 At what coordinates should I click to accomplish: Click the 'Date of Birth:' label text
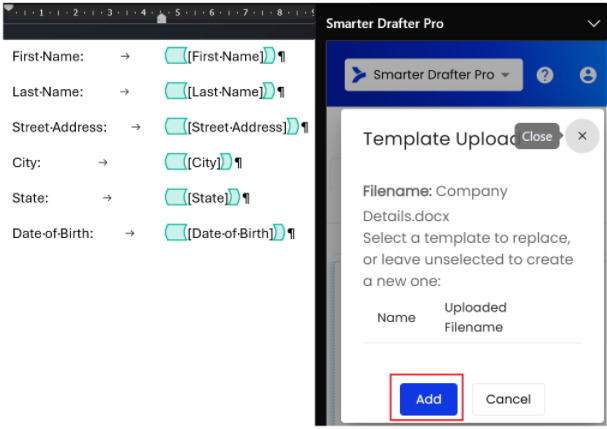click(x=53, y=233)
